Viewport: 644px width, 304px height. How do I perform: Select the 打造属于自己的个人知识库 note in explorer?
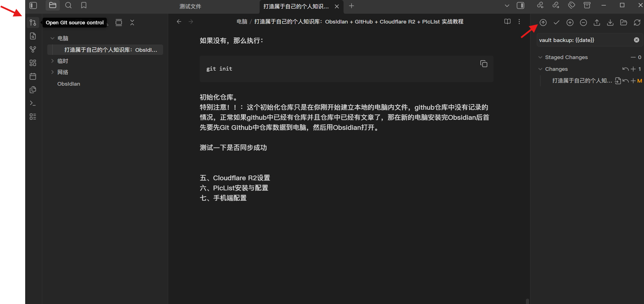(105, 50)
